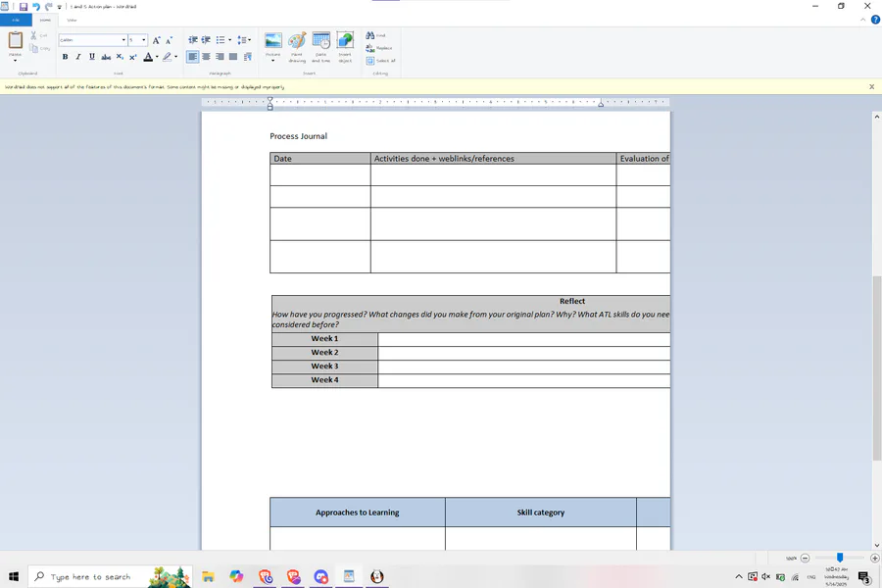The width and height of the screenshot is (882, 588).
Task: Open File Explorer from the taskbar
Action: click(x=208, y=577)
